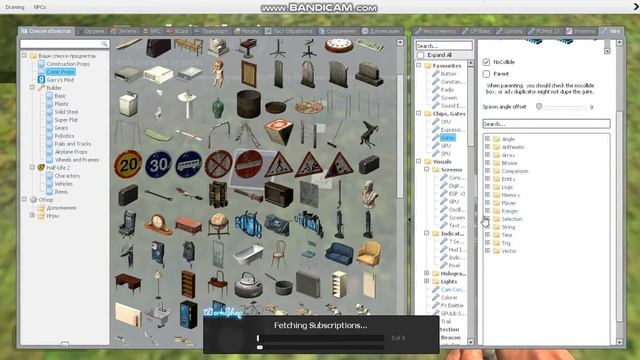Select the Radio wire tool
Viewport: 640px width, 360px height.
tap(447, 89)
